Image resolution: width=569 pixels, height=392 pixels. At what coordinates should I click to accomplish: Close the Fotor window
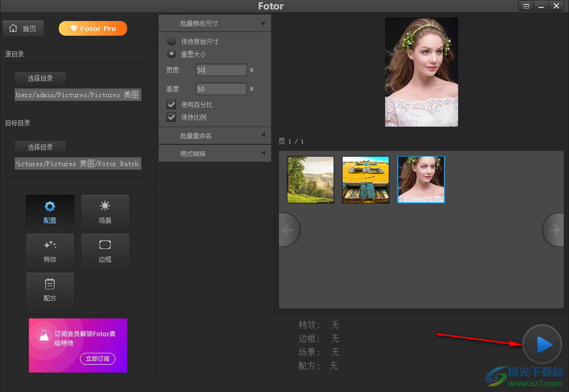pyautogui.click(x=556, y=6)
